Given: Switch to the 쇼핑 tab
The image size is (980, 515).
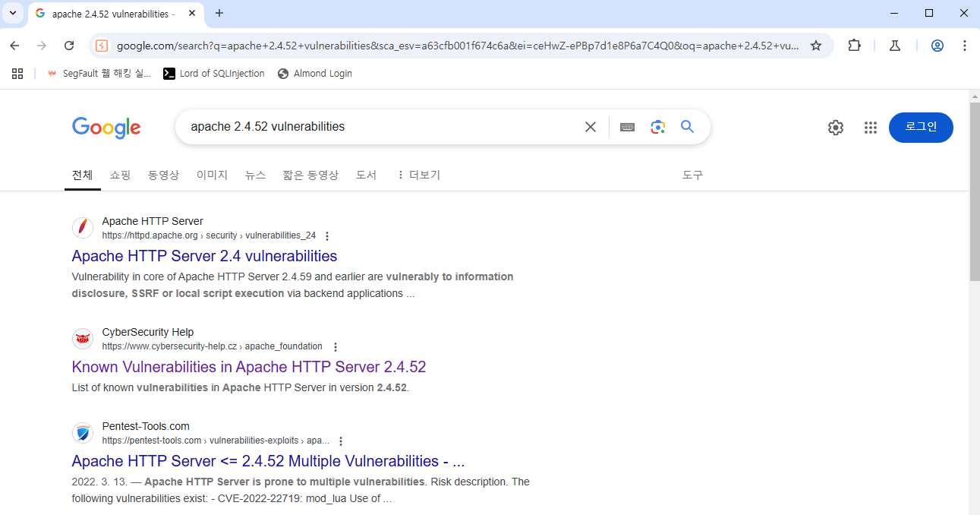Looking at the screenshot, I should tap(120, 175).
